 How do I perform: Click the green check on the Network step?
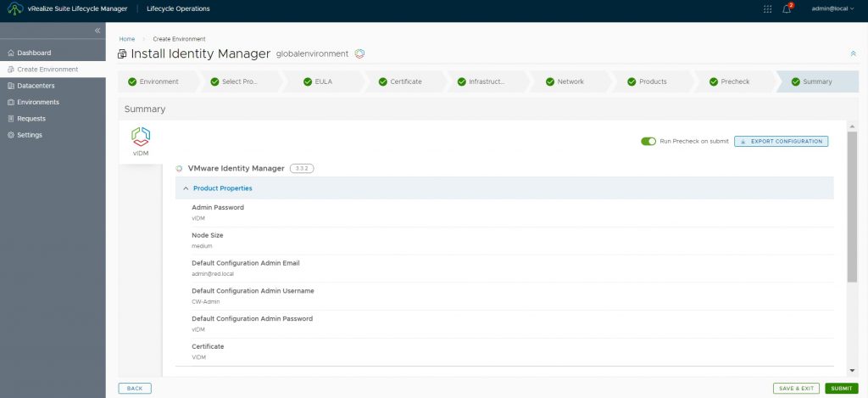549,81
